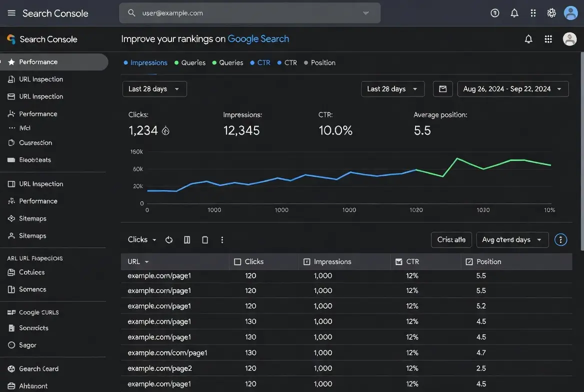The image size is (584, 392).
Task: Toggle the Position legend item
Action: (x=319, y=63)
